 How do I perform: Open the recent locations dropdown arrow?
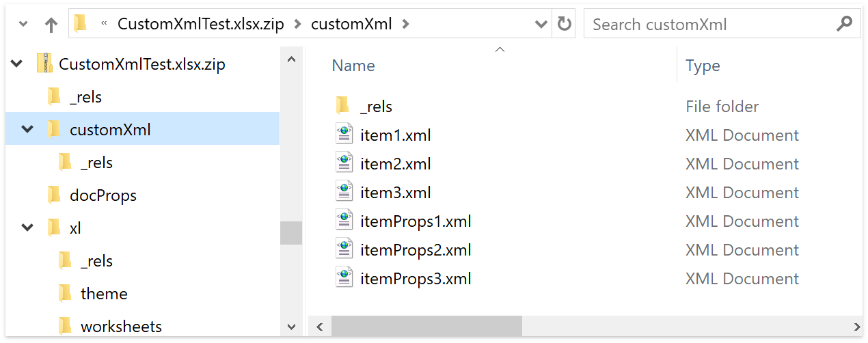click(x=24, y=25)
